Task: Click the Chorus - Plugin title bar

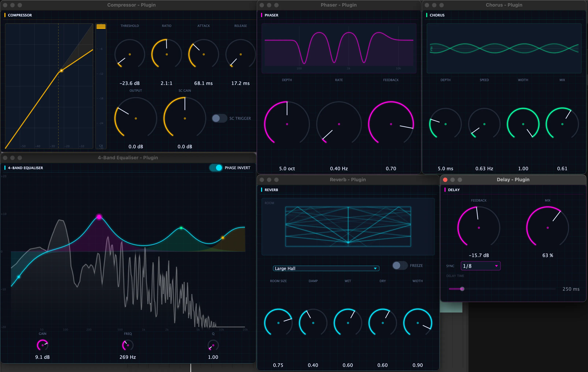Action: (x=504, y=5)
